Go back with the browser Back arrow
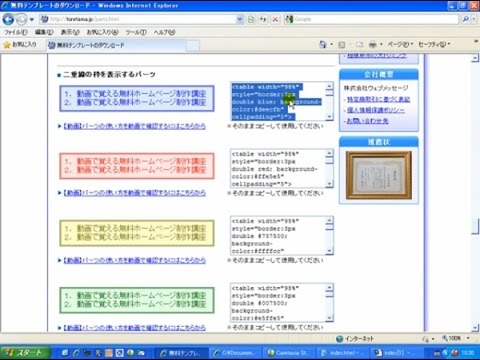 point(8,19)
